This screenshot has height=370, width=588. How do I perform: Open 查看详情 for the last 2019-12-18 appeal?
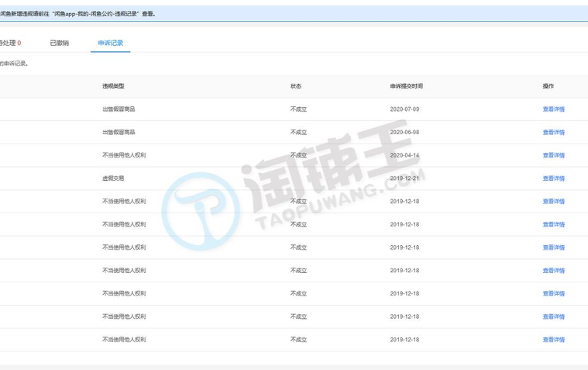pyautogui.click(x=553, y=340)
